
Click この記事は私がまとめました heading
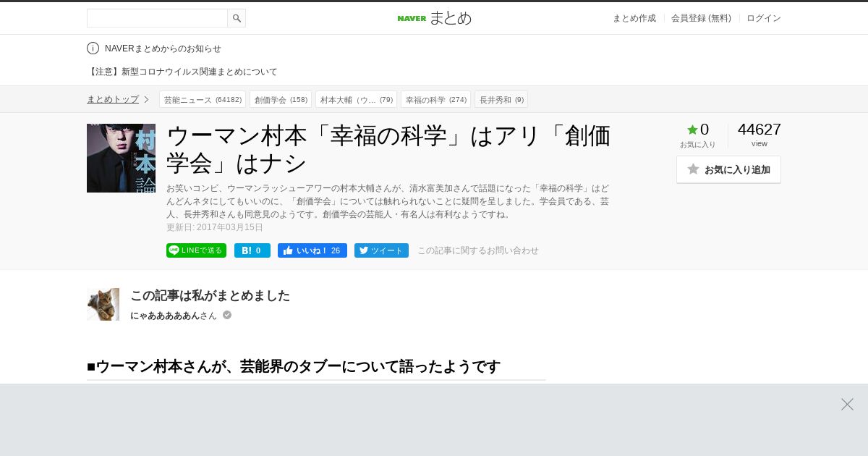pos(210,295)
